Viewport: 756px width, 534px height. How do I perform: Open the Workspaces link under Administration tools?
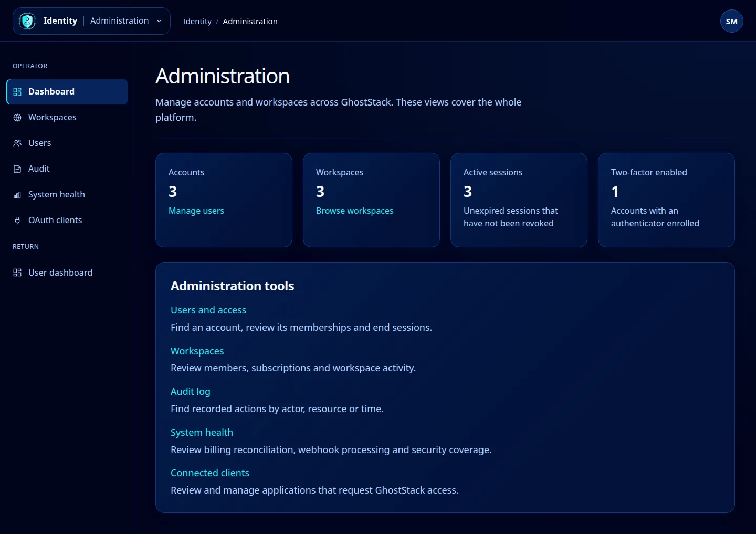click(197, 351)
